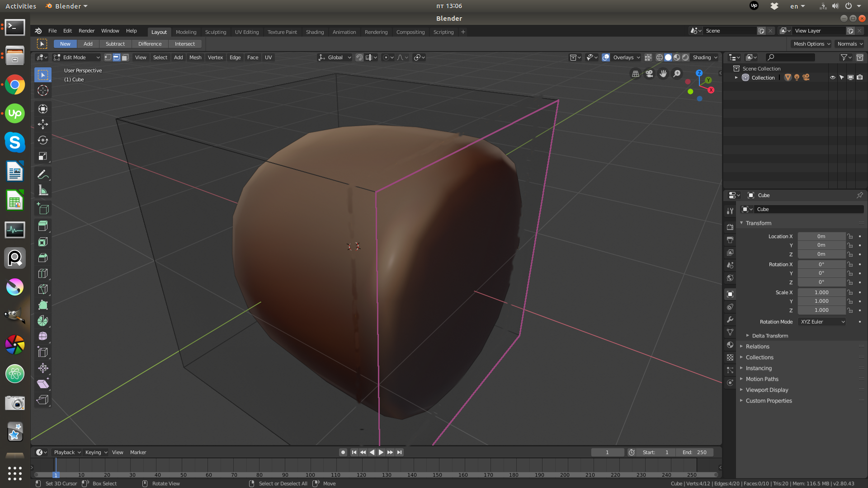The height and width of the screenshot is (488, 868).
Task: Switch to the Sculpting workspace tab
Action: 216,32
